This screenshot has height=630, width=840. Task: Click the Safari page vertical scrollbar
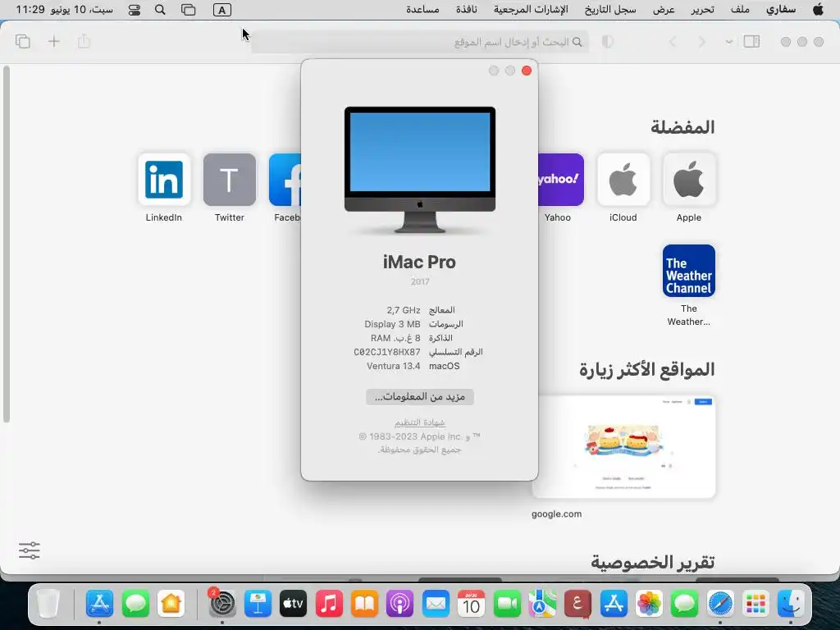pyautogui.click(x=6, y=244)
